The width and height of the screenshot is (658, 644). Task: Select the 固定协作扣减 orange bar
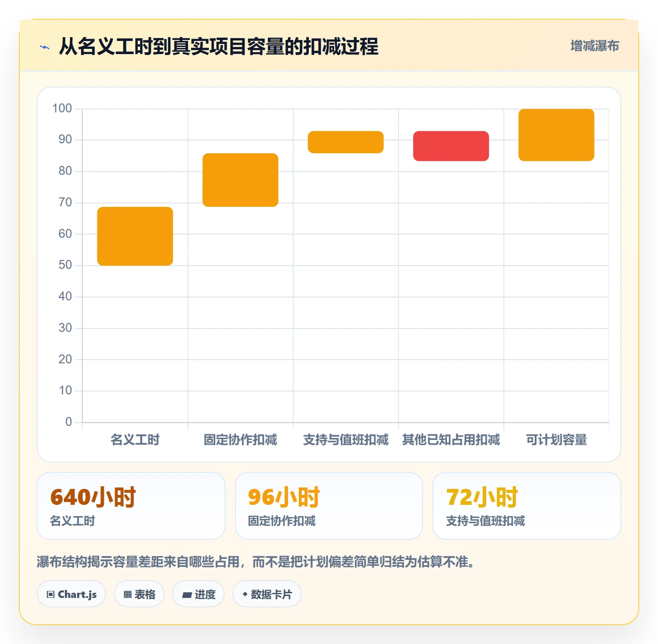[240, 180]
